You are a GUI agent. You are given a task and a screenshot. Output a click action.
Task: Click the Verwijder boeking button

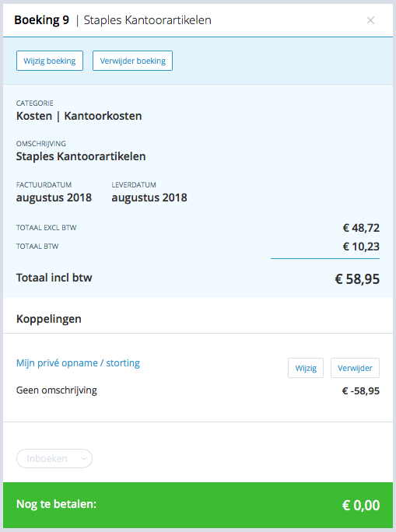coord(133,61)
